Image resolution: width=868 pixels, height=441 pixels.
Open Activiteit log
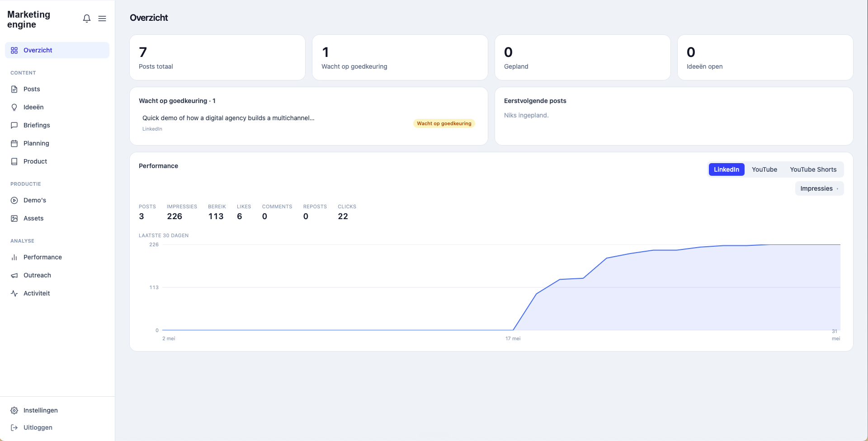point(57,293)
